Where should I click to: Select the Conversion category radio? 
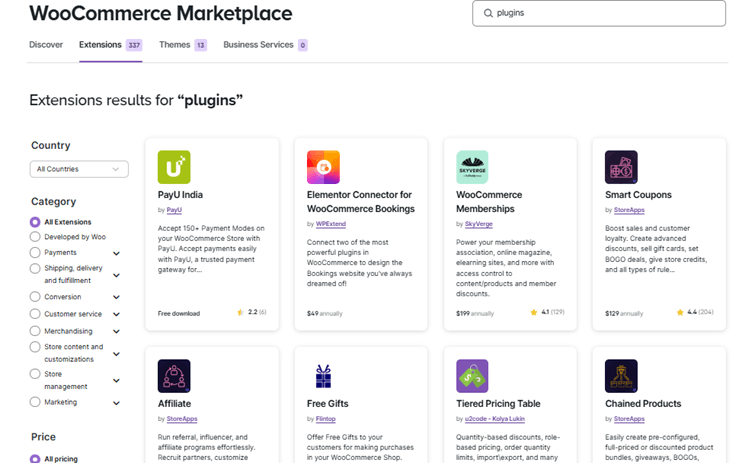tap(35, 296)
